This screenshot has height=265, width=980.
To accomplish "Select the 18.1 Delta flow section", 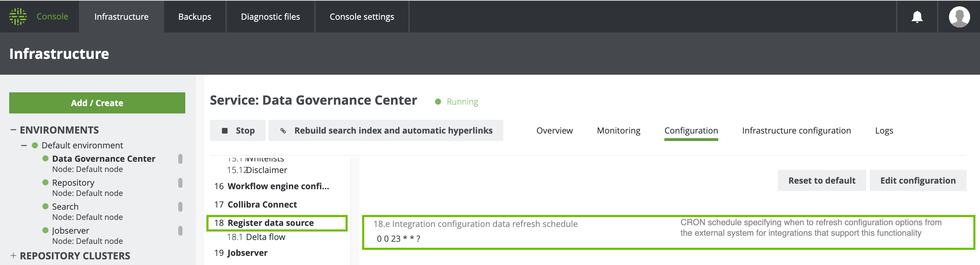I will pyautogui.click(x=265, y=237).
